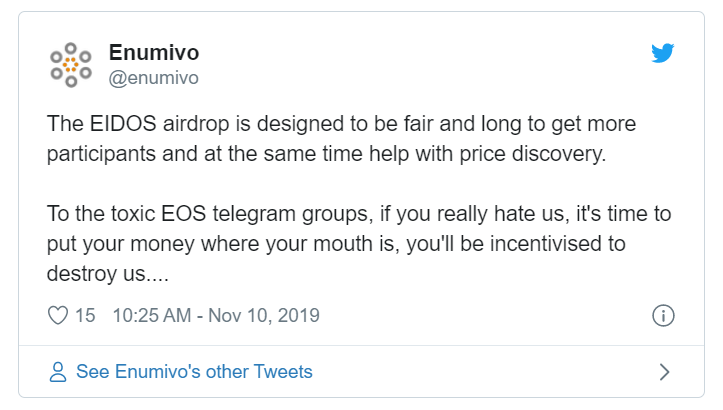723x410 pixels.
Task: Click the Twitter bird logo
Action: pyautogui.click(x=663, y=54)
